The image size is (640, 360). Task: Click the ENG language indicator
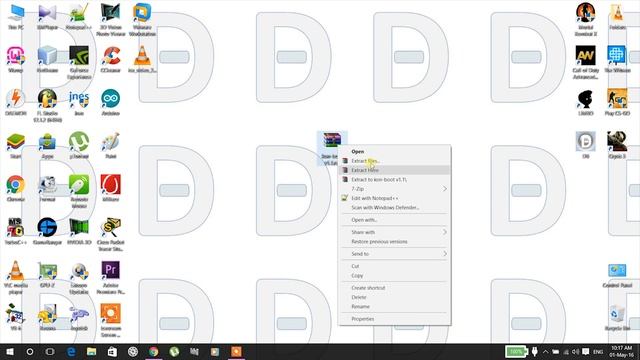click(598, 351)
